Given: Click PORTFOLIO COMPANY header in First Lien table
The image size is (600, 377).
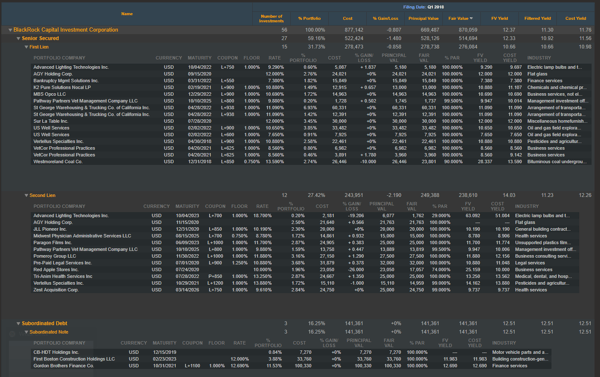Looking at the screenshot, I should pyautogui.click(x=59, y=58).
